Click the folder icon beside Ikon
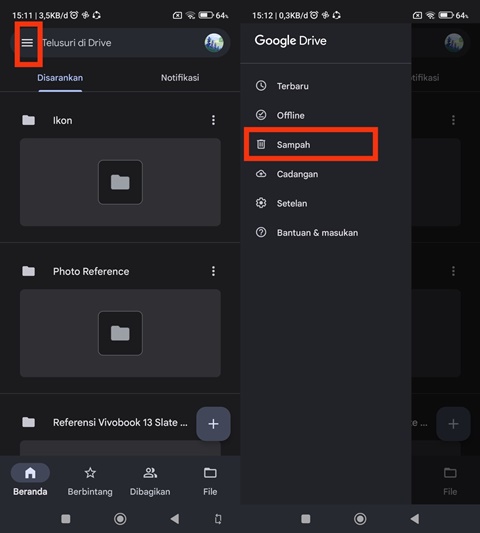This screenshot has height=533, width=480. (29, 120)
